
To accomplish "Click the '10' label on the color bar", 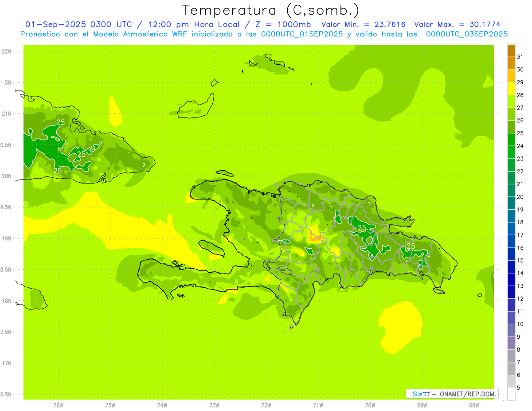I will (x=520, y=324).
